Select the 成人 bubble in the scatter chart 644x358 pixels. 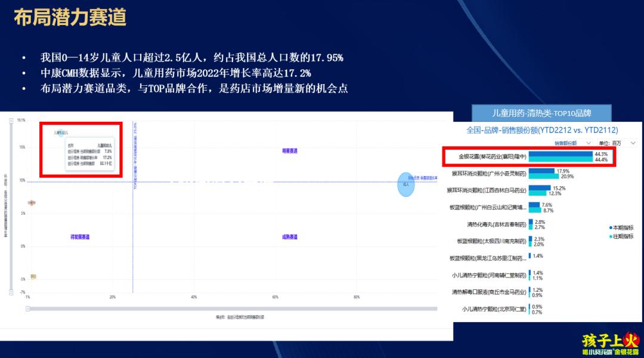click(405, 185)
